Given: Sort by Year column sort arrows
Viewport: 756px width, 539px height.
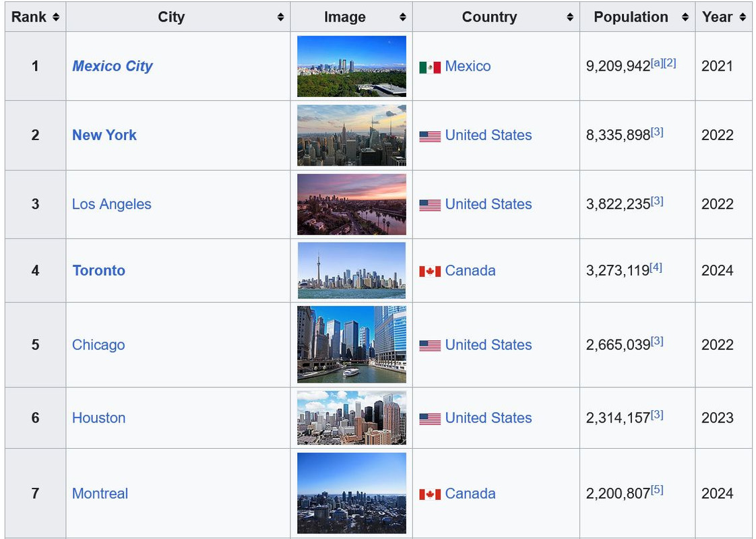Looking at the screenshot, I should 743,18.
